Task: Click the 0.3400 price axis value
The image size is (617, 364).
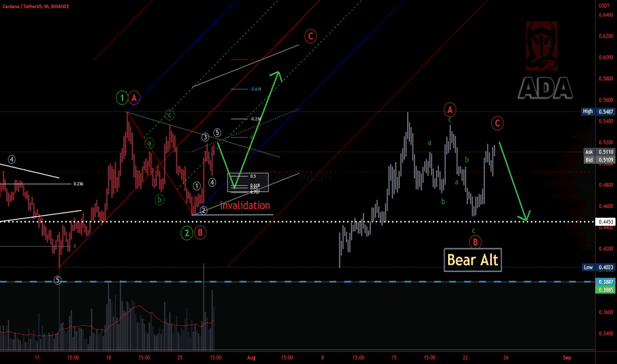Action: coord(606,334)
